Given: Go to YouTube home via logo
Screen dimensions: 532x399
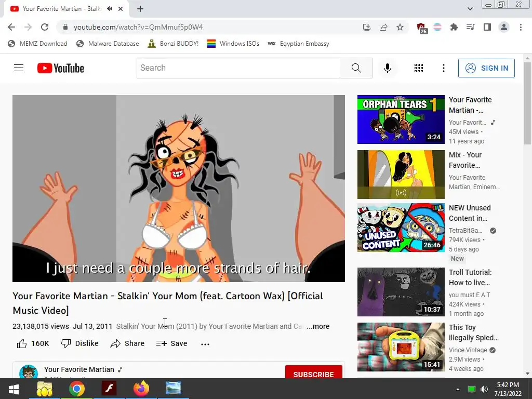Looking at the screenshot, I should [61, 68].
